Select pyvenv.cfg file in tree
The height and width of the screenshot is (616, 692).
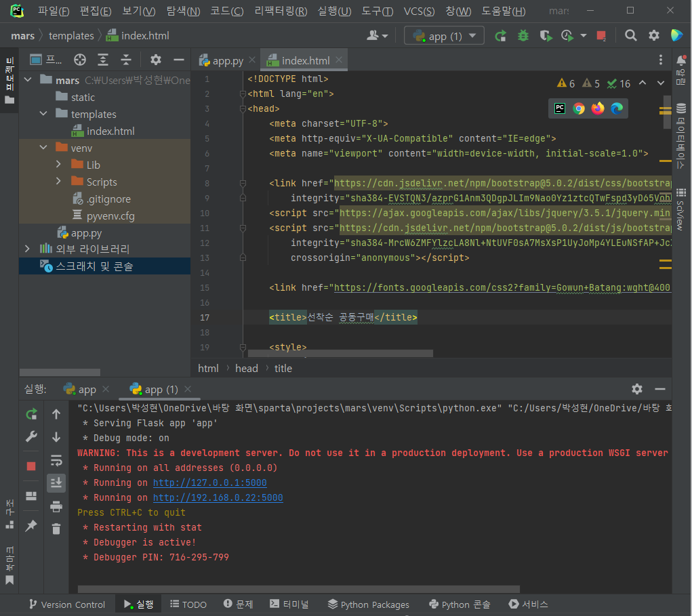click(x=110, y=215)
